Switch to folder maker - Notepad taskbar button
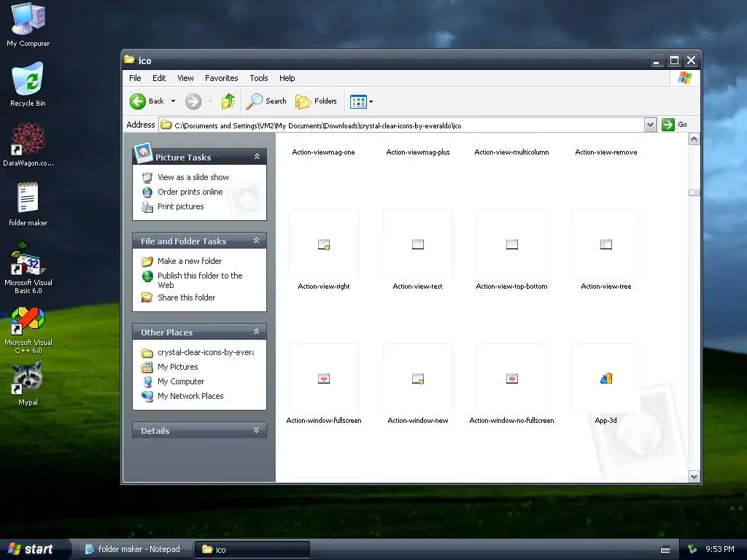The width and height of the screenshot is (747, 560). coord(135,549)
